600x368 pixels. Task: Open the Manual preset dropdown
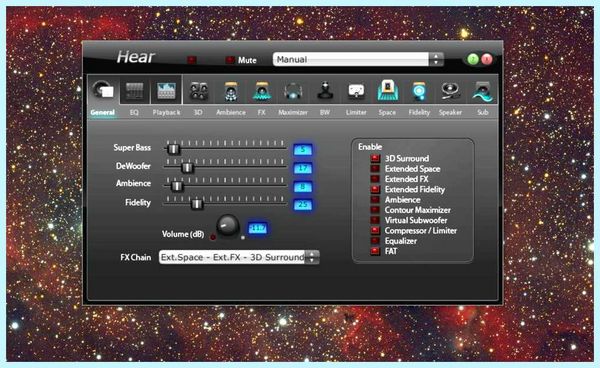pyautogui.click(x=358, y=59)
